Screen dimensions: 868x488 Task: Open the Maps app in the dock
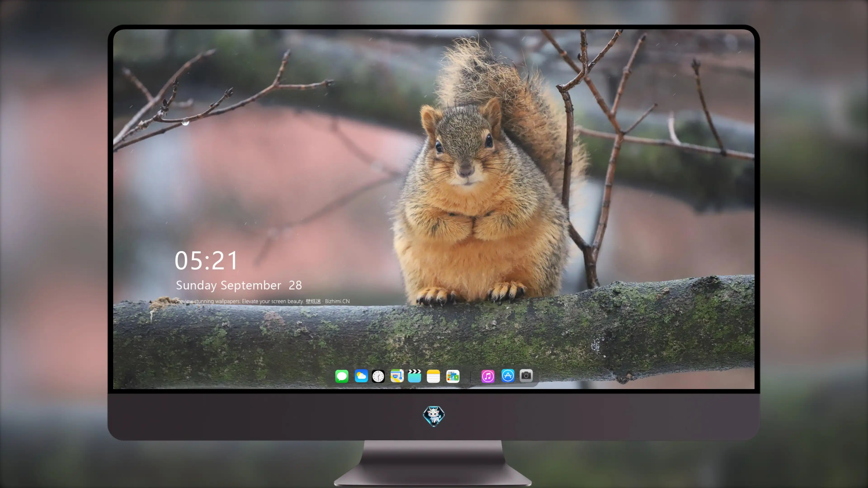point(397,376)
